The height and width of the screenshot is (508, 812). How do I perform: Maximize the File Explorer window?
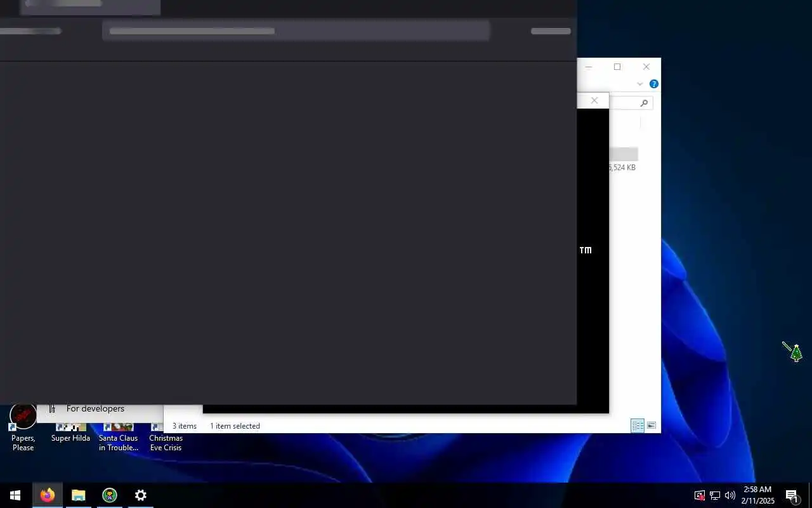pos(617,67)
